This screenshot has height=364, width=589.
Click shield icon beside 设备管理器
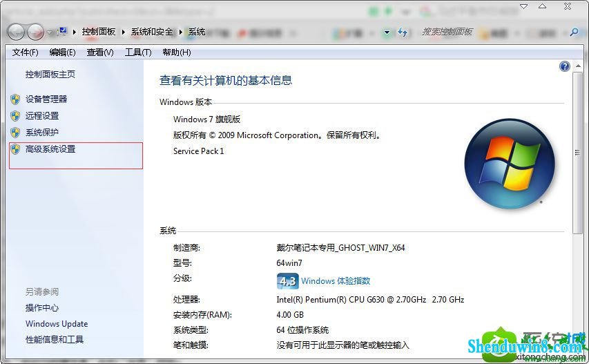click(15, 99)
